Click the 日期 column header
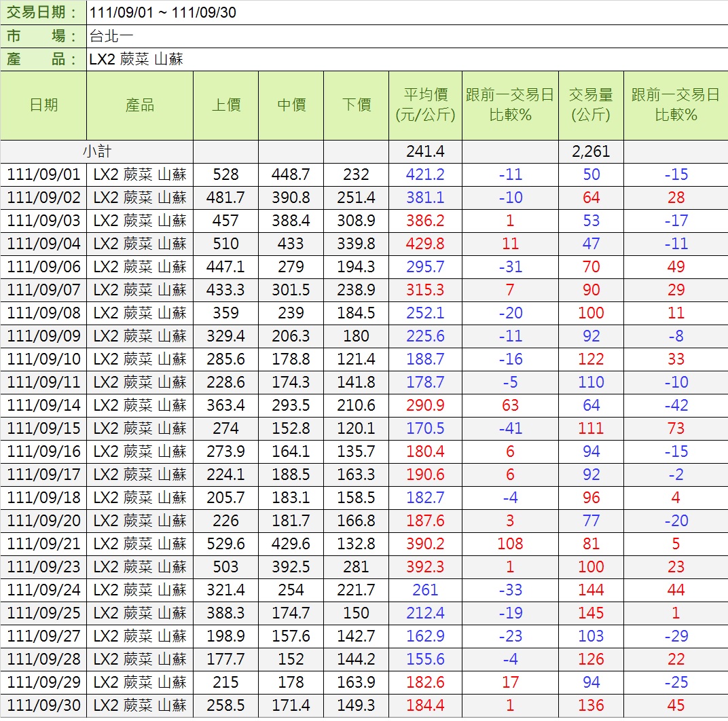 tap(43, 105)
